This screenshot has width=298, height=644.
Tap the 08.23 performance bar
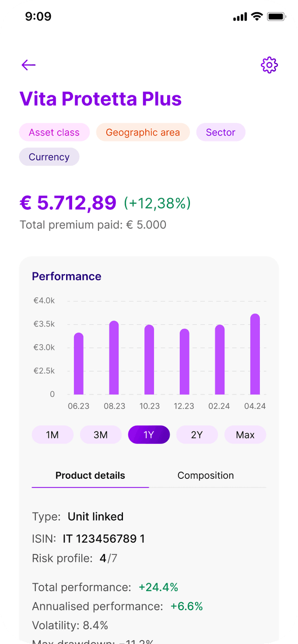click(114, 358)
